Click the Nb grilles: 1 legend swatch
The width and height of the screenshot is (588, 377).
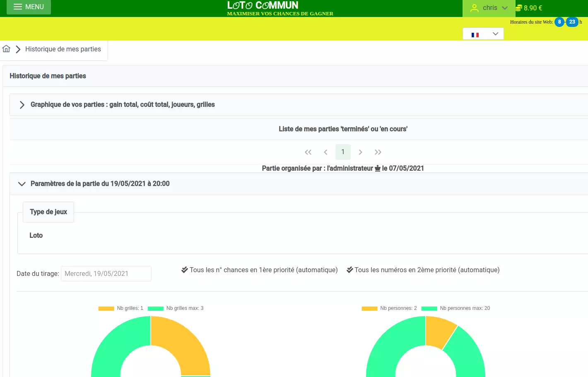pyautogui.click(x=106, y=309)
